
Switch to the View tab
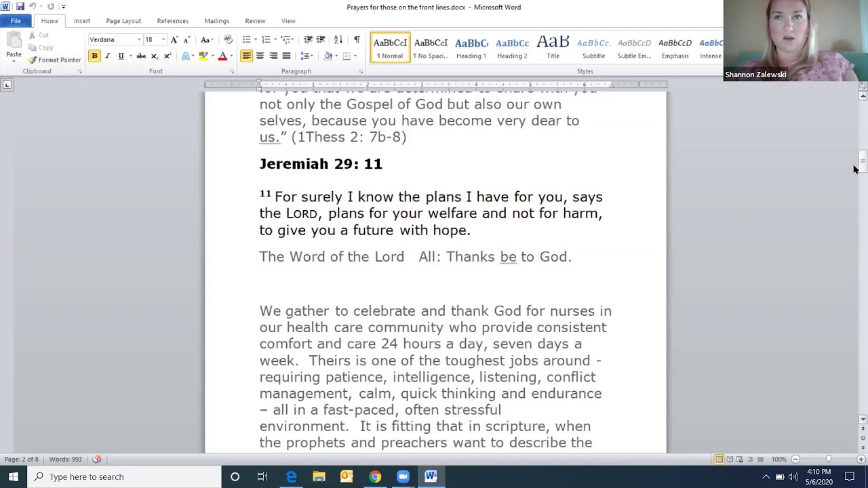(x=288, y=21)
